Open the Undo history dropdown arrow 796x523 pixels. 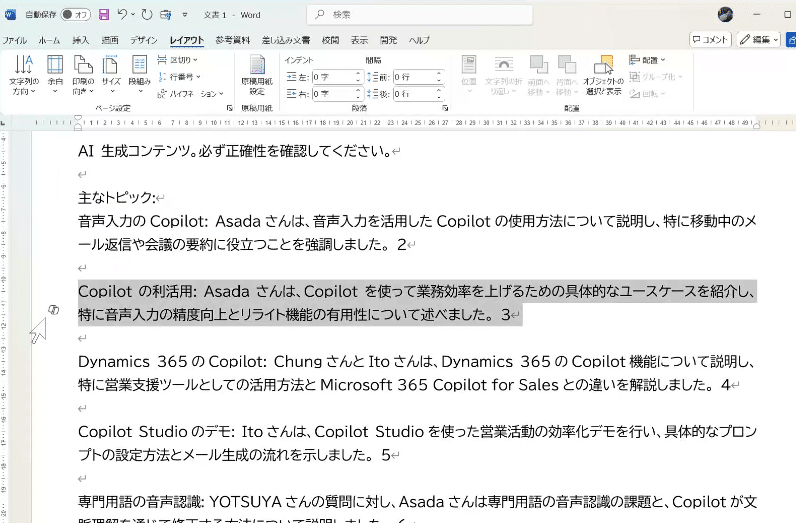click(x=133, y=15)
